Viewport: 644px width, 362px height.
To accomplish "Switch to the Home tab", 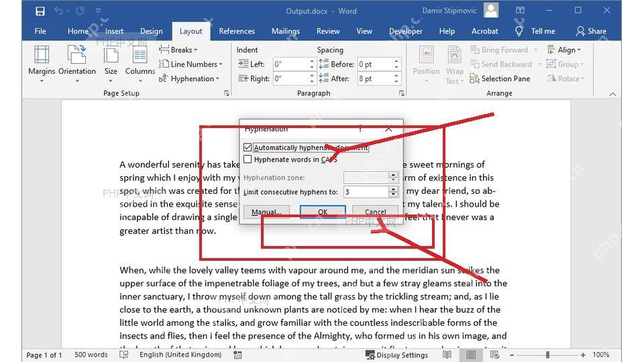I will click(78, 31).
